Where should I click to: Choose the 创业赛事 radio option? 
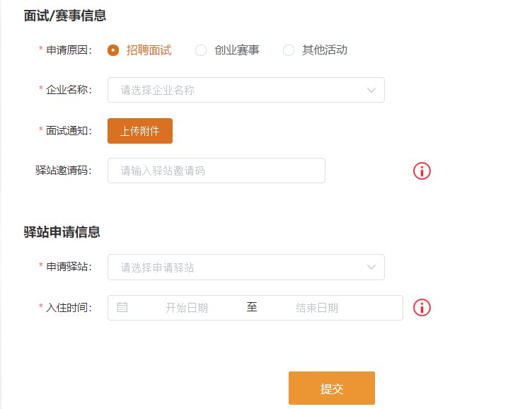201,50
